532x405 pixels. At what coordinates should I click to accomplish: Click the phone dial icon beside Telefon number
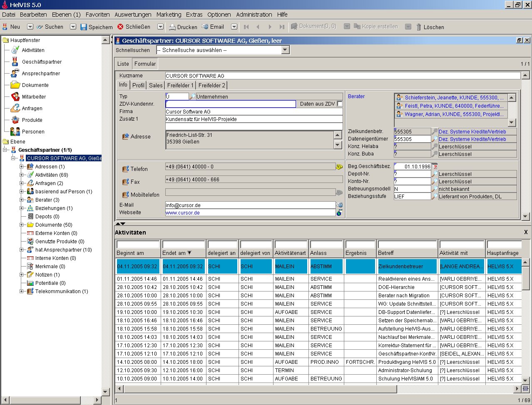[x=339, y=167]
